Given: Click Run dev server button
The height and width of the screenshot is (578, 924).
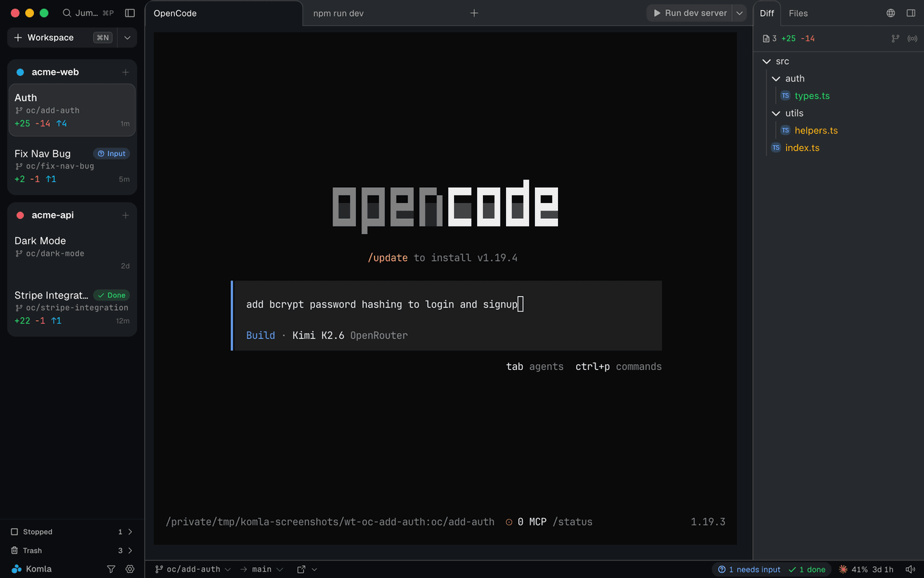Looking at the screenshot, I should (x=689, y=13).
